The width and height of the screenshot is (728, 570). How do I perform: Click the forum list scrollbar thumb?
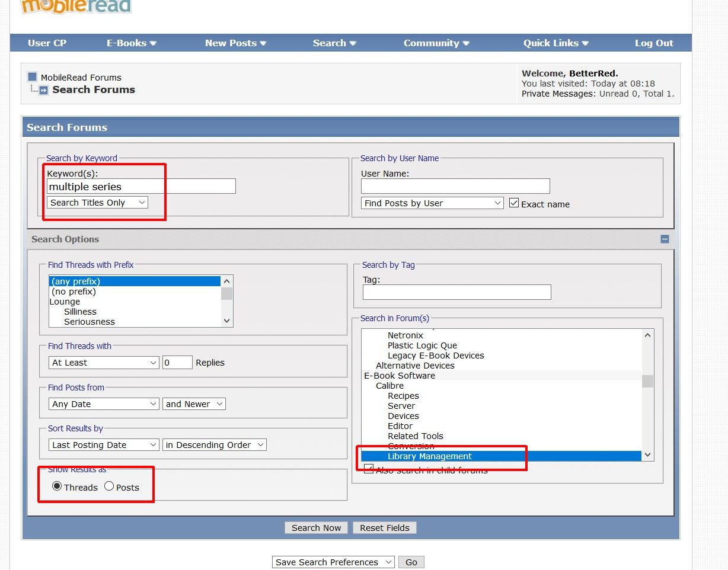[647, 381]
